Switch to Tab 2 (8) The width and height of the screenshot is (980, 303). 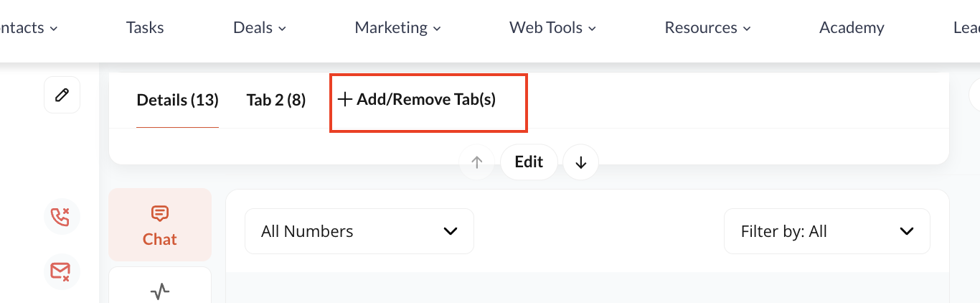[x=276, y=100]
